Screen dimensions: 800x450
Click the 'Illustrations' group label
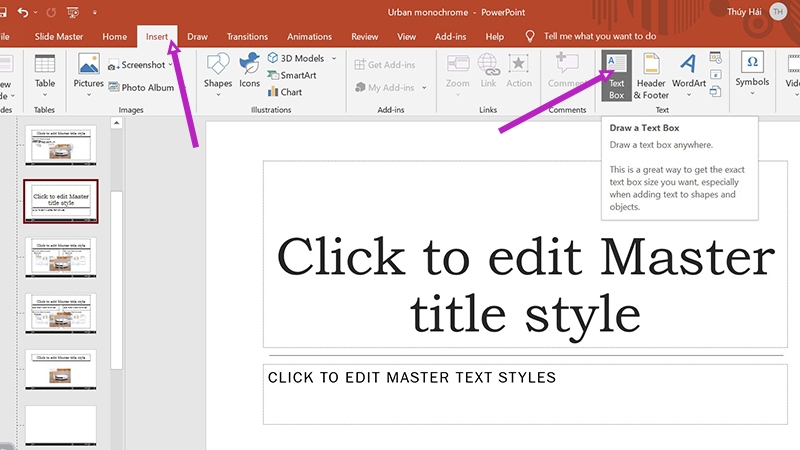[271, 110]
